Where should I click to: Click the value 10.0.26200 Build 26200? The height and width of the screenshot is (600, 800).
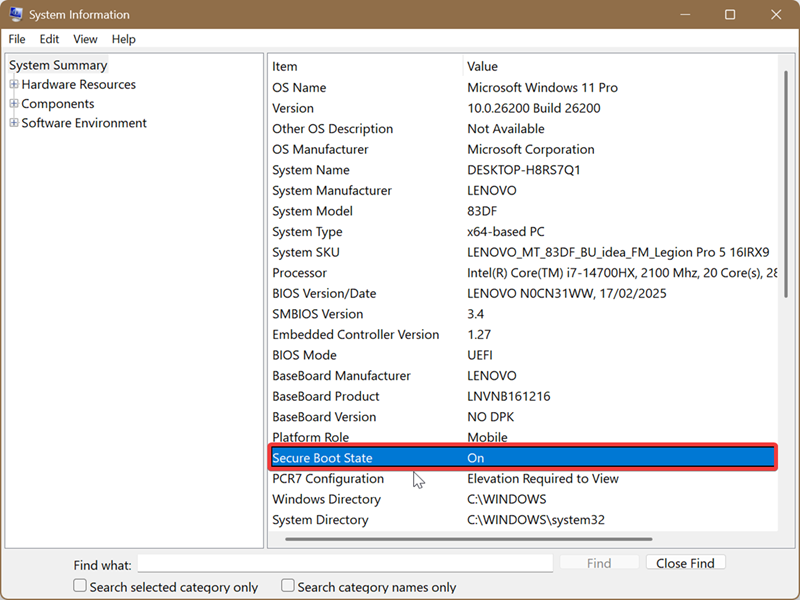coord(534,108)
